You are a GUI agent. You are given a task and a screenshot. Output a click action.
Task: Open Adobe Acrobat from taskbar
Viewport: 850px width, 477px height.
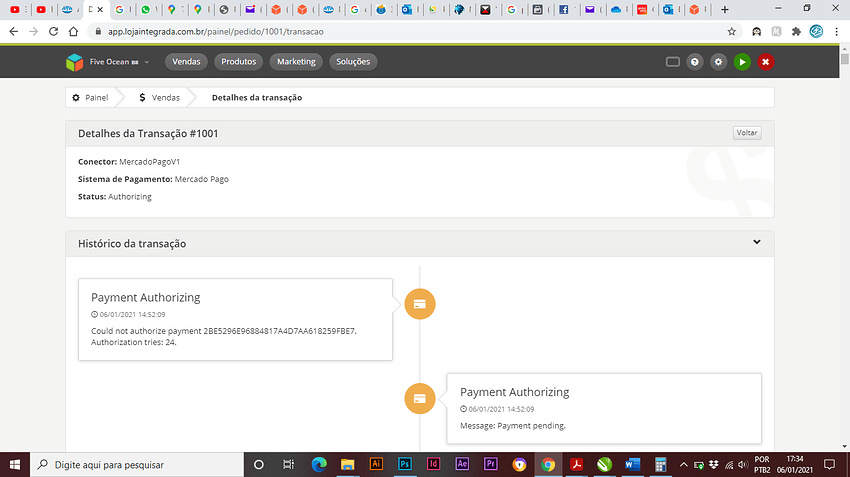click(x=576, y=465)
